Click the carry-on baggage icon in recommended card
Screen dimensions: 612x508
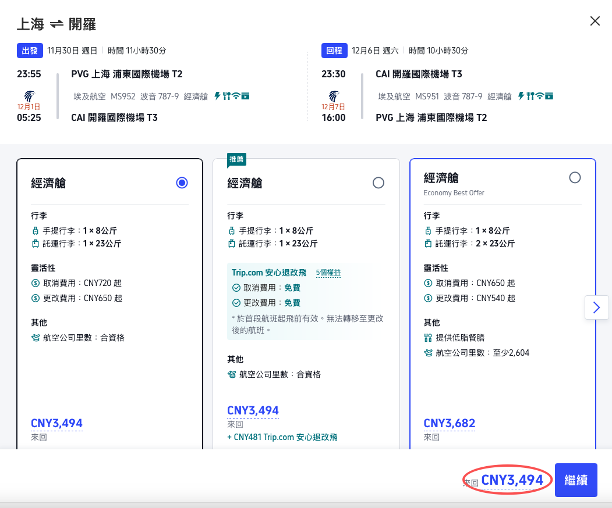231,231
